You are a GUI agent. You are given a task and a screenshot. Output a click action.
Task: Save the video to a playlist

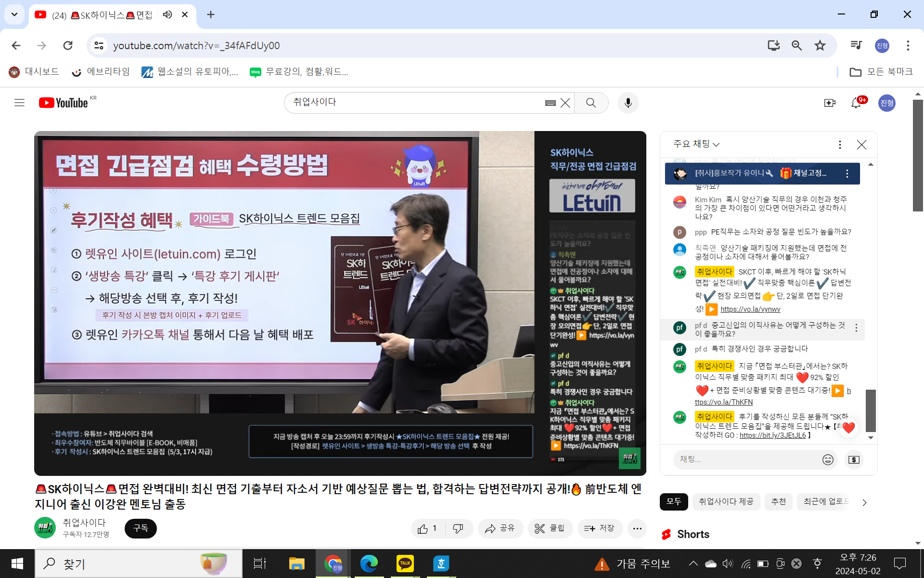pyautogui.click(x=600, y=528)
